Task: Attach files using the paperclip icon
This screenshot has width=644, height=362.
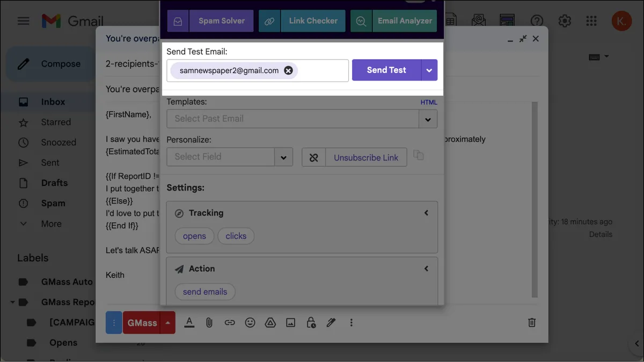Action: (x=209, y=322)
